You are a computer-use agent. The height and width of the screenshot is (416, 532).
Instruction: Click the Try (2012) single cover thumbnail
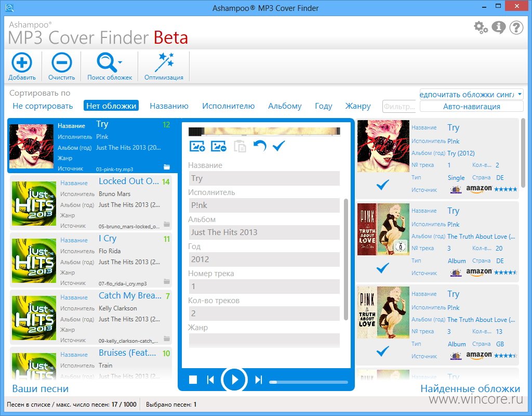[x=383, y=146]
